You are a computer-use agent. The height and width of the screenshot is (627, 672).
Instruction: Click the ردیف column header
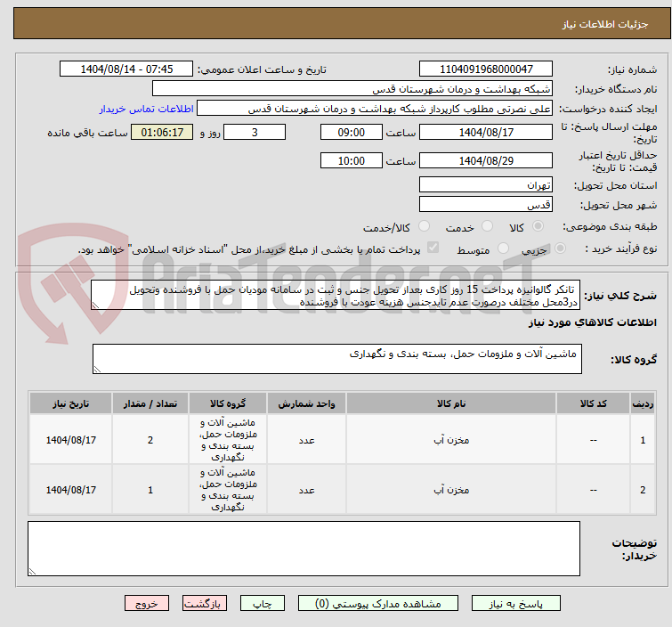pos(643,403)
